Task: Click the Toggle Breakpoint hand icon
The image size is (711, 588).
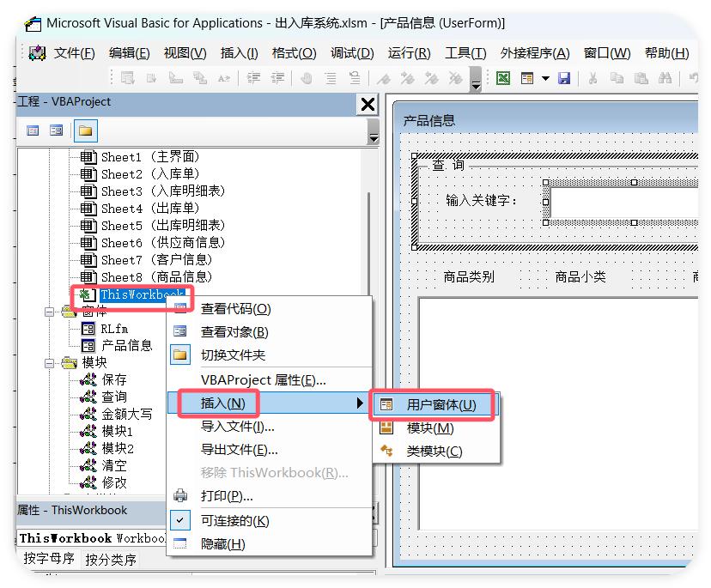Action: [x=307, y=78]
